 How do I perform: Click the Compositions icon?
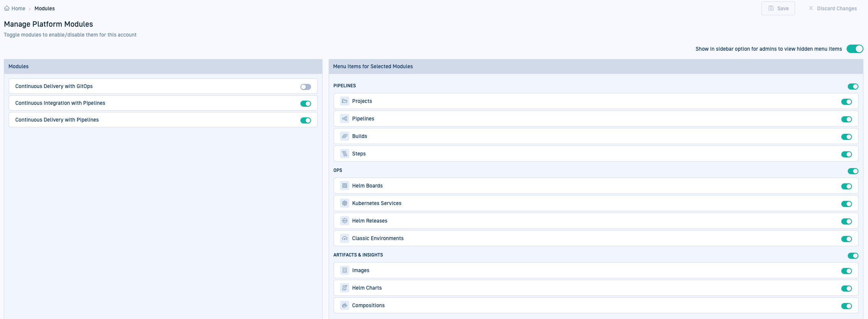(345, 306)
